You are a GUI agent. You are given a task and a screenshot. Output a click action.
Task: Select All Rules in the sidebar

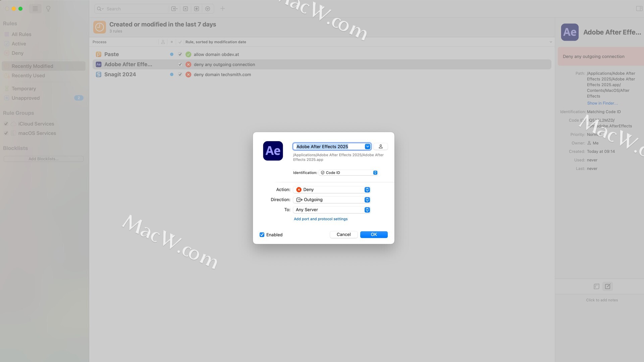pos(21,34)
